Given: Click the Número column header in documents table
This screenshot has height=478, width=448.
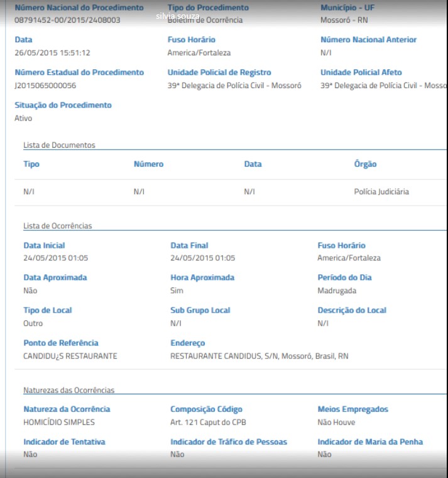Looking at the screenshot, I should 149,164.
